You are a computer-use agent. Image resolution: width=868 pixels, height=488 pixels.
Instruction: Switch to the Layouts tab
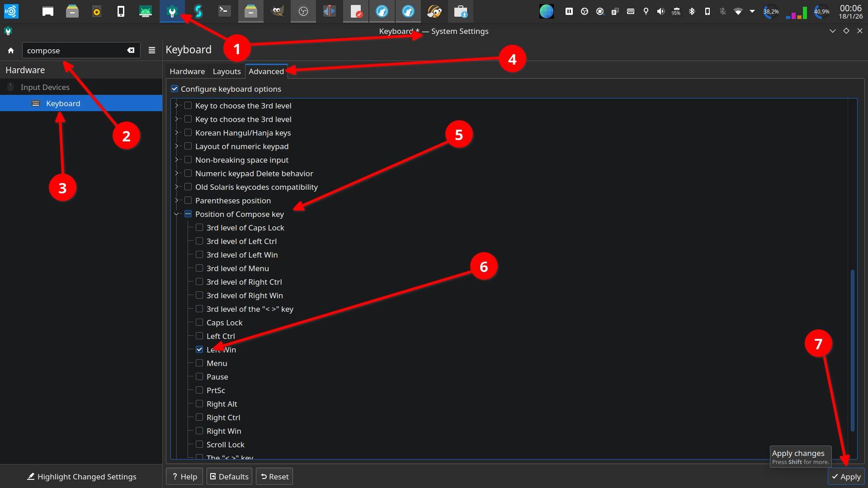tap(226, 71)
